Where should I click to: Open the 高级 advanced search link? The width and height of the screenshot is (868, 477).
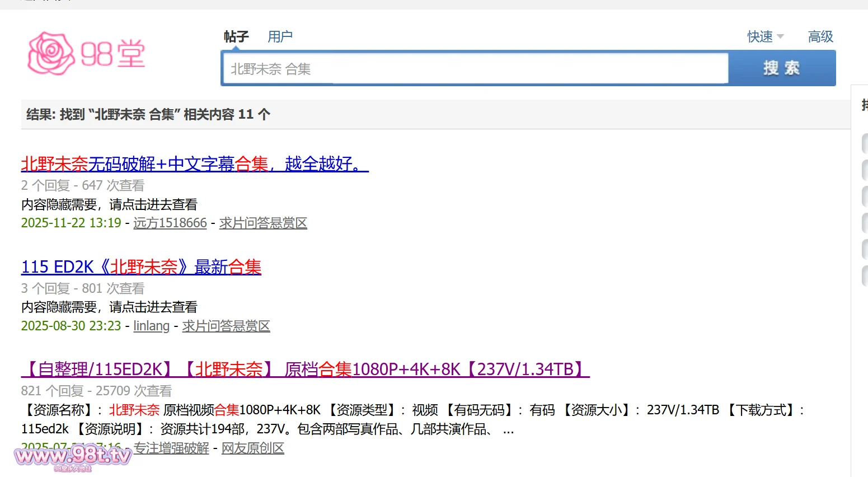(x=820, y=37)
